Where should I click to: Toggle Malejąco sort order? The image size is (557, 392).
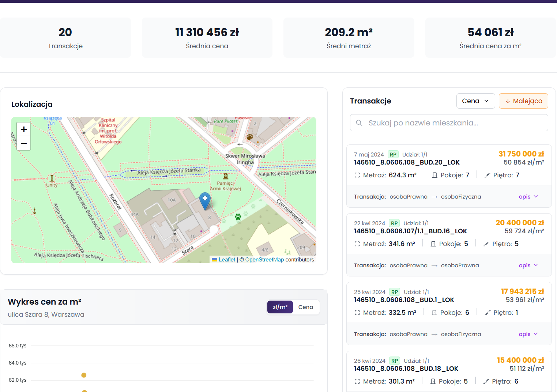click(523, 101)
